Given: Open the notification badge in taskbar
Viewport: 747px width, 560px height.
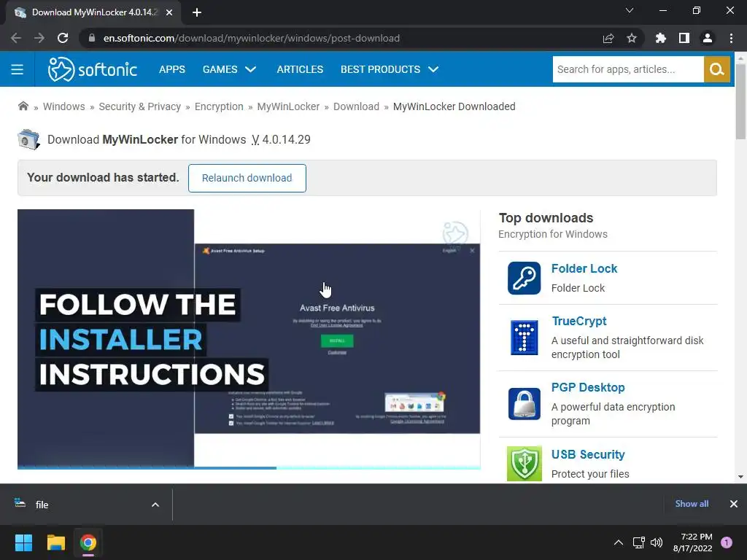Looking at the screenshot, I should pos(727,542).
